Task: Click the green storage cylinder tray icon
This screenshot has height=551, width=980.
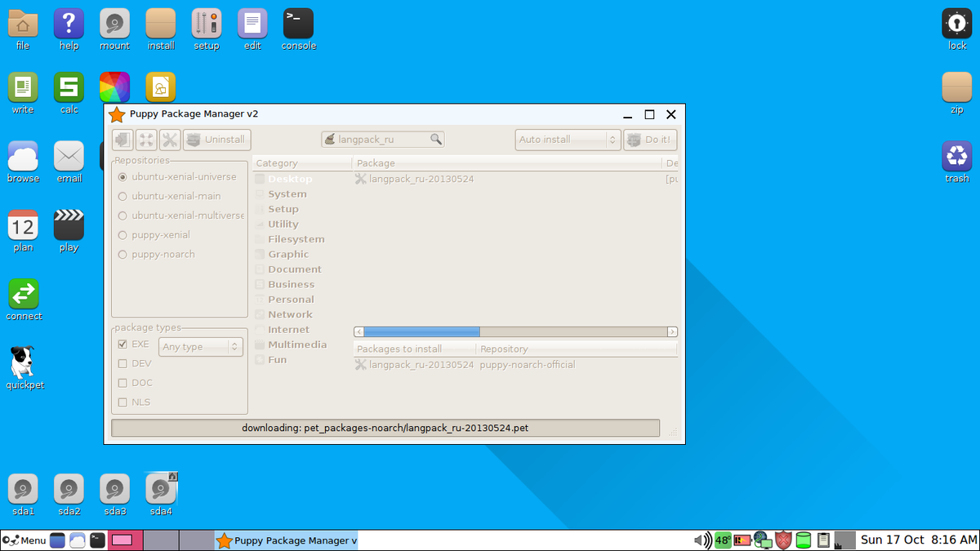Action: tap(804, 540)
